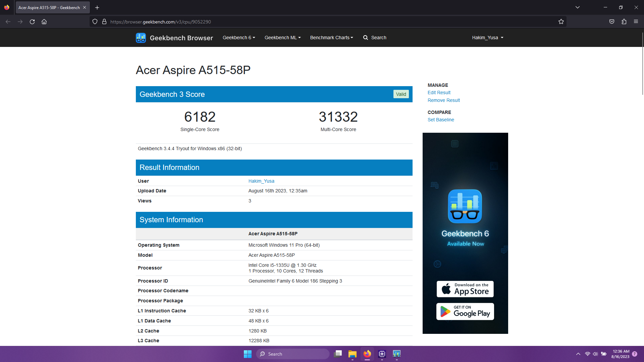Click Get it on Google Play
The height and width of the screenshot is (362, 644).
click(465, 311)
